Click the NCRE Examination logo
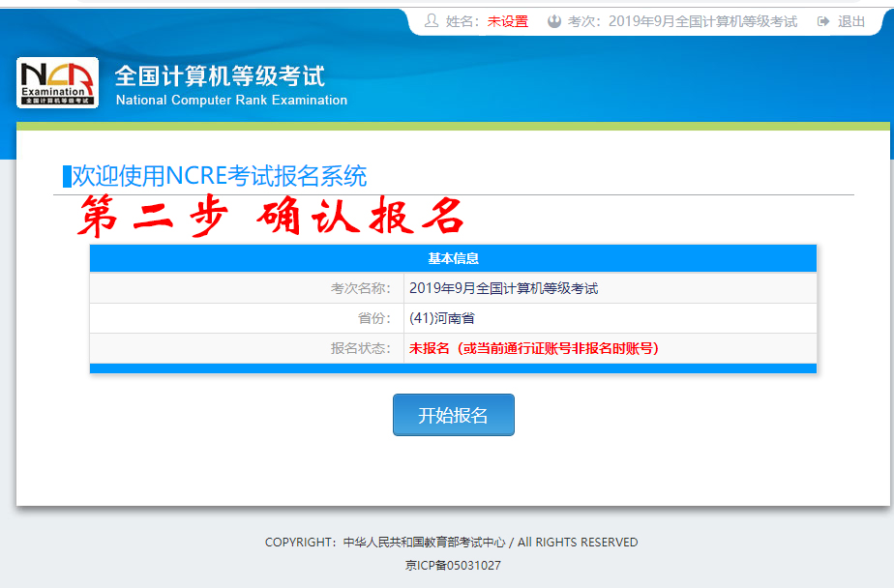This screenshot has width=894, height=588. 57,83
